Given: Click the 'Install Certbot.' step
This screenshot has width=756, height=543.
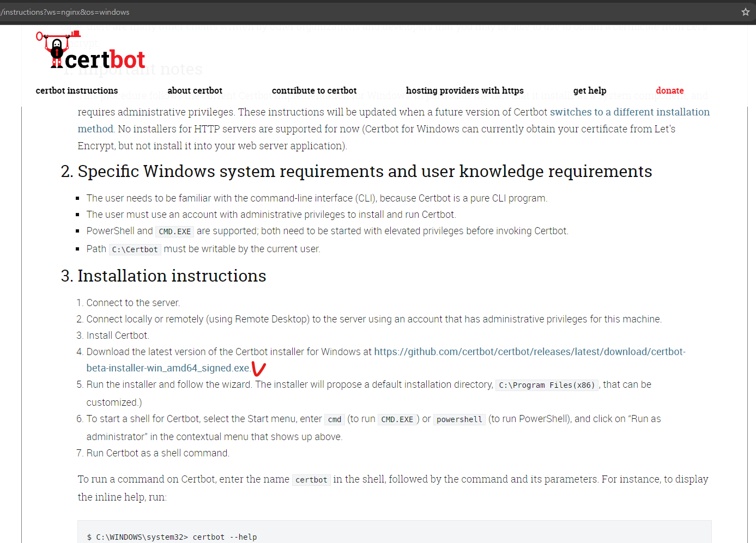Looking at the screenshot, I should pyautogui.click(x=118, y=335).
